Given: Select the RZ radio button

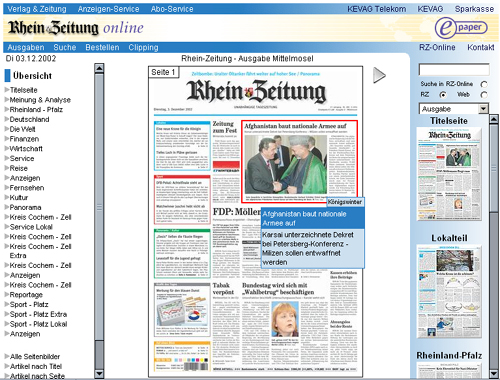Looking at the screenshot, I should pyautogui.click(x=443, y=95).
